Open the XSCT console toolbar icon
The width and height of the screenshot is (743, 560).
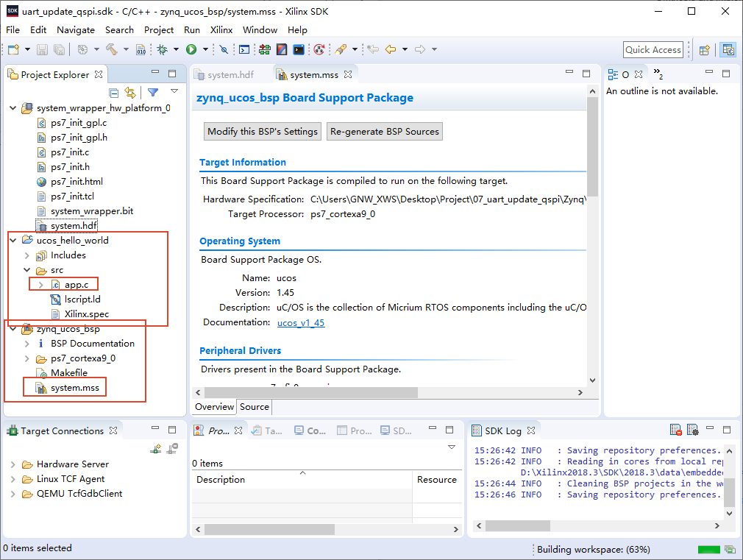coord(244,49)
